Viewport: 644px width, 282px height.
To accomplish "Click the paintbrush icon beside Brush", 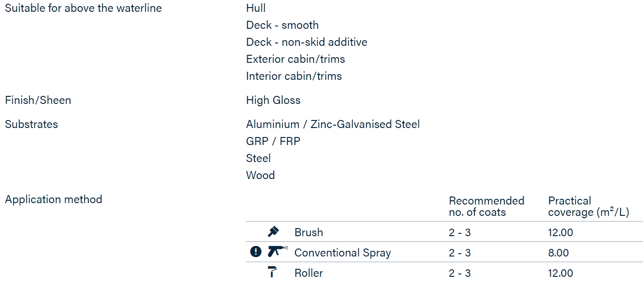I will [273, 231].
